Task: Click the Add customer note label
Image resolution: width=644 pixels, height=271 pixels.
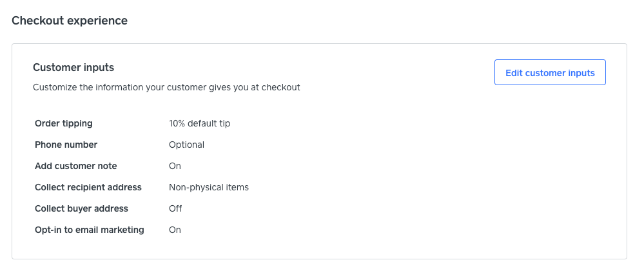Action: 76,166
